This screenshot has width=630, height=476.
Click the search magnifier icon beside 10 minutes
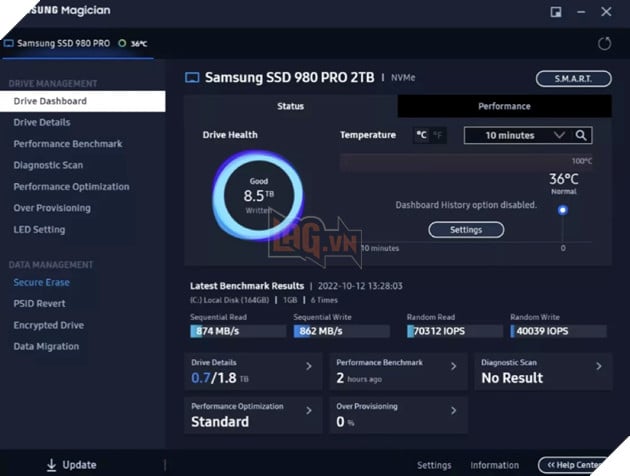click(581, 135)
